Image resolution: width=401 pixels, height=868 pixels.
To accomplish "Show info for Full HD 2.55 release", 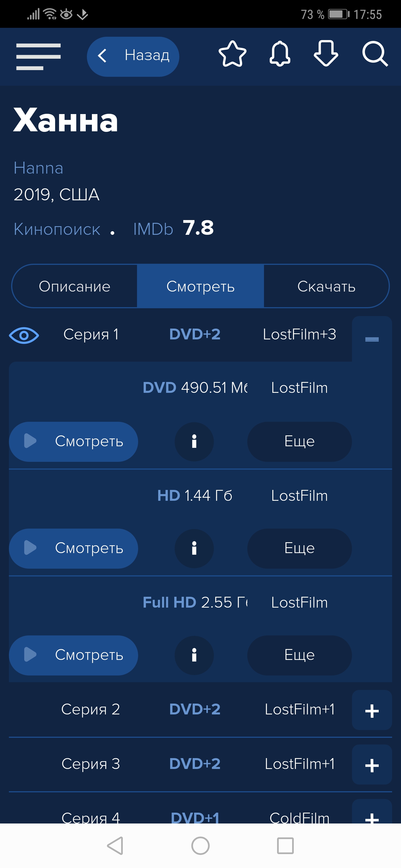I will point(194,655).
